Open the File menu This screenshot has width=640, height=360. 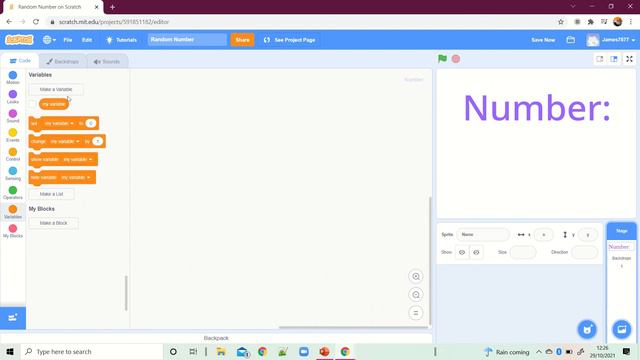[x=68, y=40]
